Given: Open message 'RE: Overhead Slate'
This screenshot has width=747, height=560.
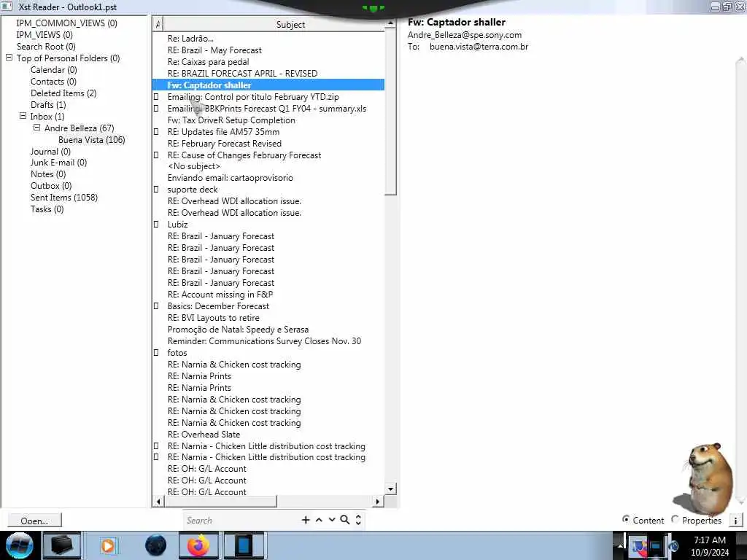Looking at the screenshot, I should pyautogui.click(x=204, y=435).
